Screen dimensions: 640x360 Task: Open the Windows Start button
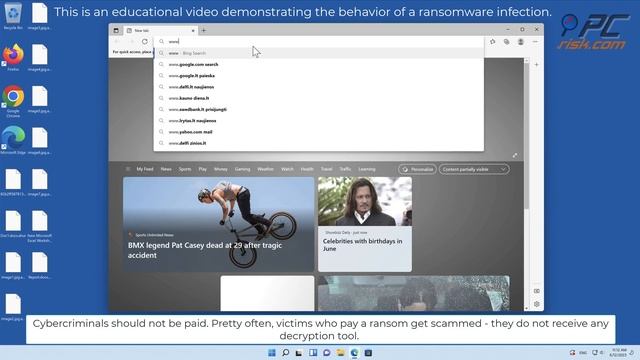272,353
